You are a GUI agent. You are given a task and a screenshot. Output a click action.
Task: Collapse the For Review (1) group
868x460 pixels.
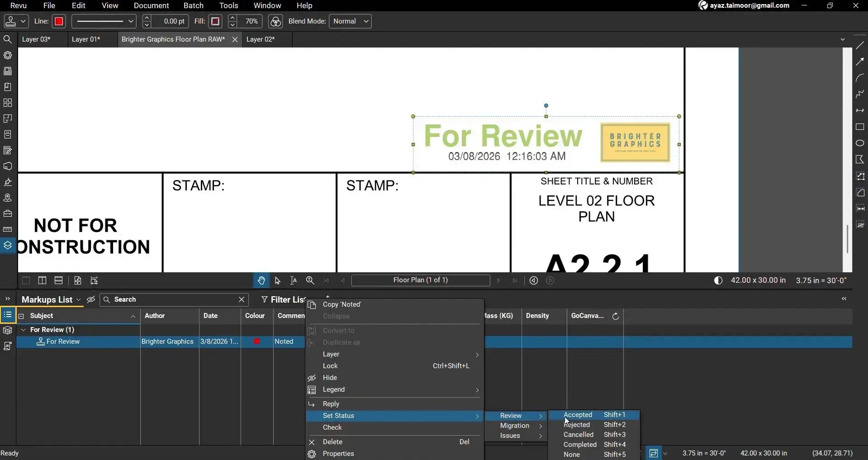point(24,330)
